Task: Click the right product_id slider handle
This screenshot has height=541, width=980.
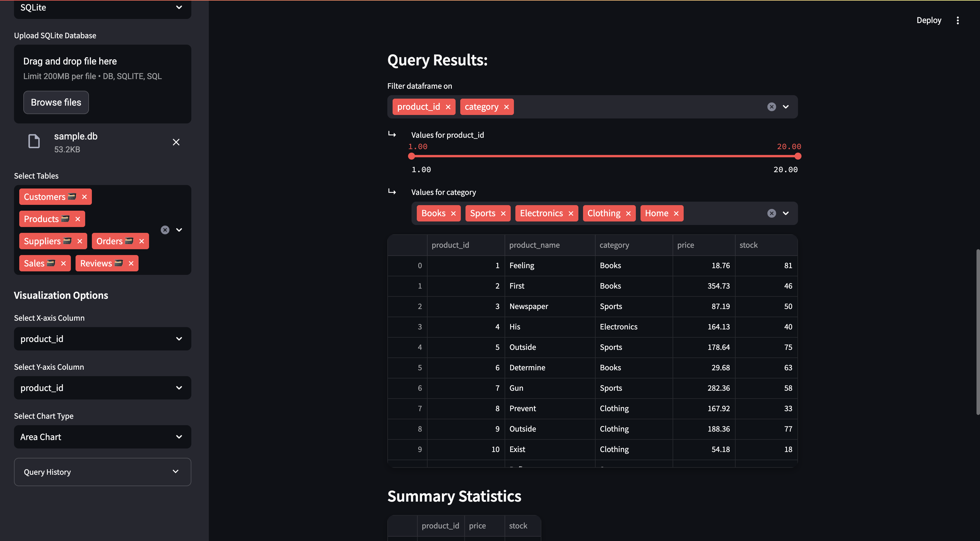Action: tap(798, 156)
